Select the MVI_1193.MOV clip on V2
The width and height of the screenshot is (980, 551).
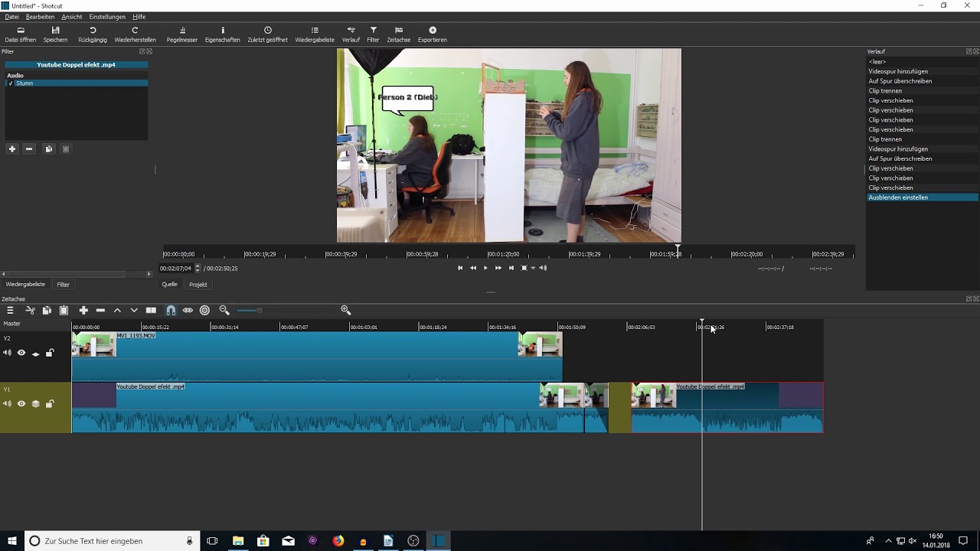point(317,356)
